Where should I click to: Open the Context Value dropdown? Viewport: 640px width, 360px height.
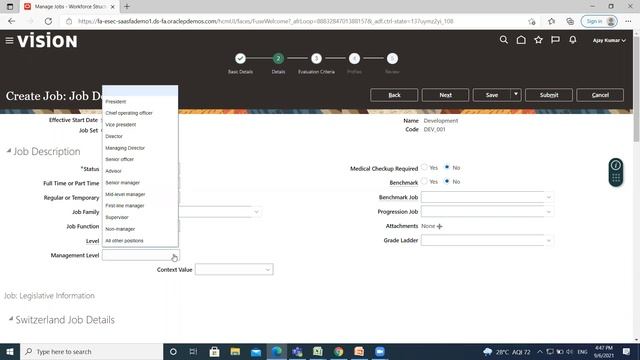pyautogui.click(x=268, y=269)
